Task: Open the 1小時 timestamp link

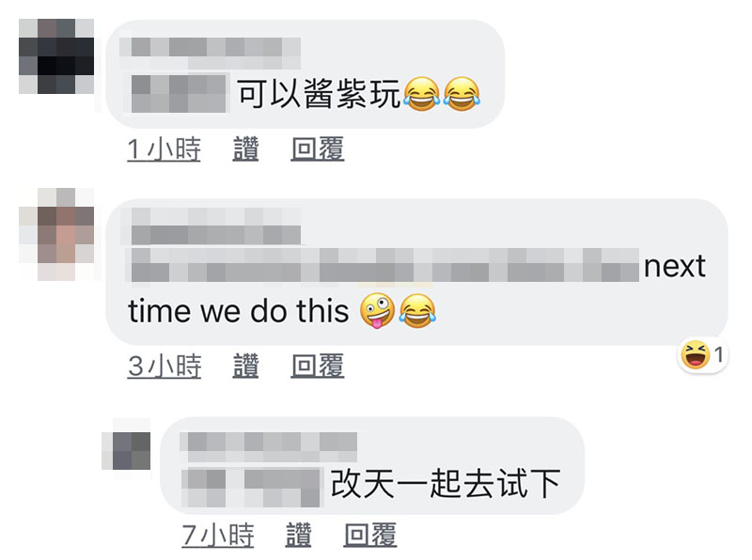Action: pyautogui.click(x=164, y=148)
